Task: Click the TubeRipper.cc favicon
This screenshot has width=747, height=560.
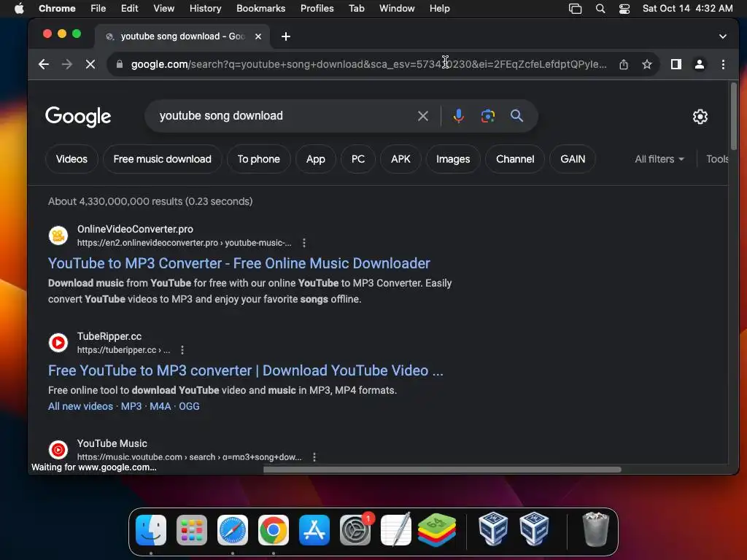Action: (58, 343)
